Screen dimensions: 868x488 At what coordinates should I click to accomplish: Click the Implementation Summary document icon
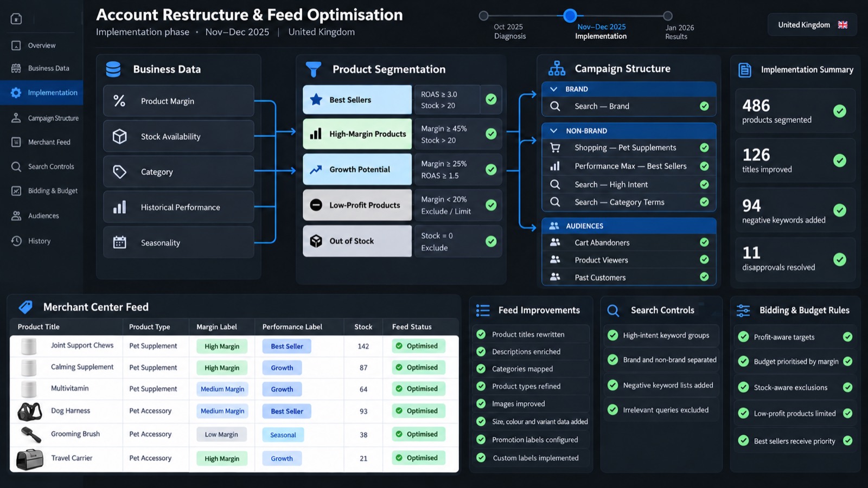[x=745, y=70]
